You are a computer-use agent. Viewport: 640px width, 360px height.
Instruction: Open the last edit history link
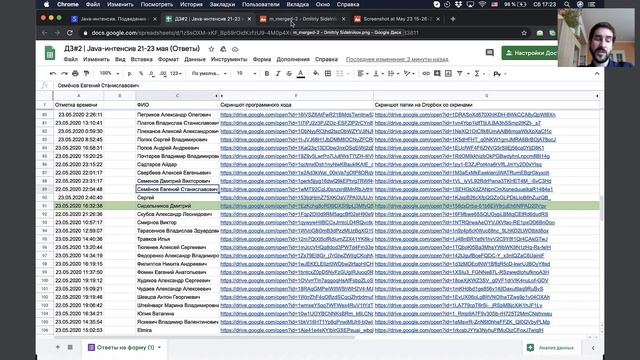coord(397,59)
